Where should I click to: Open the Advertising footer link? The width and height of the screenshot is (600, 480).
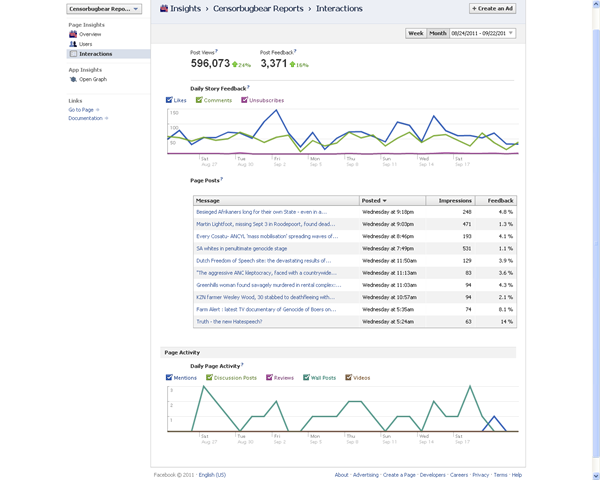click(365, 475)
